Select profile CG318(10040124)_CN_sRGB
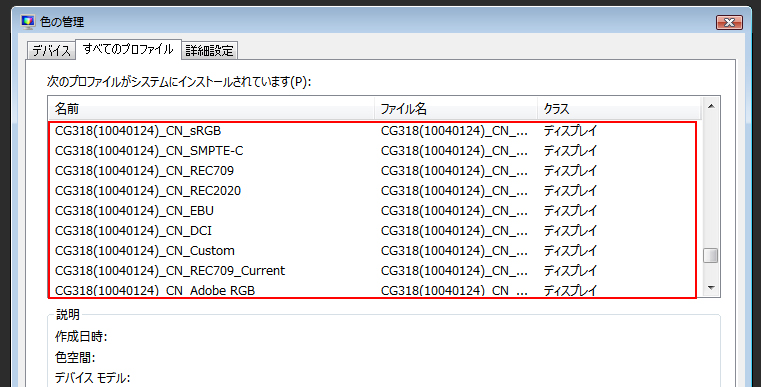Image resolution: width=761 pixels, height=387 pixels. click(x=374, y=131)
